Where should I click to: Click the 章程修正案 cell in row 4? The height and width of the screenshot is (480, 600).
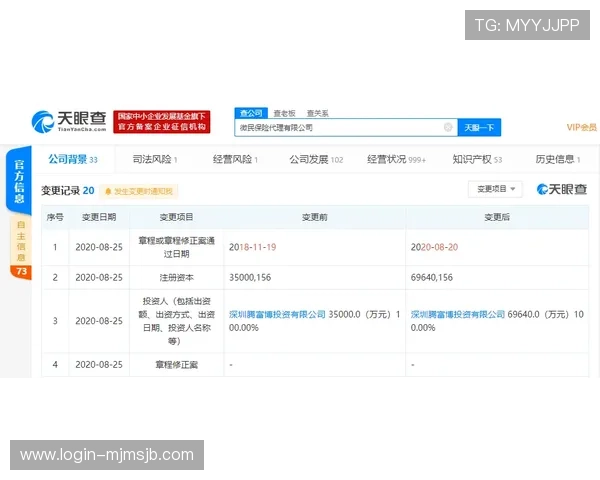point(176,365)
